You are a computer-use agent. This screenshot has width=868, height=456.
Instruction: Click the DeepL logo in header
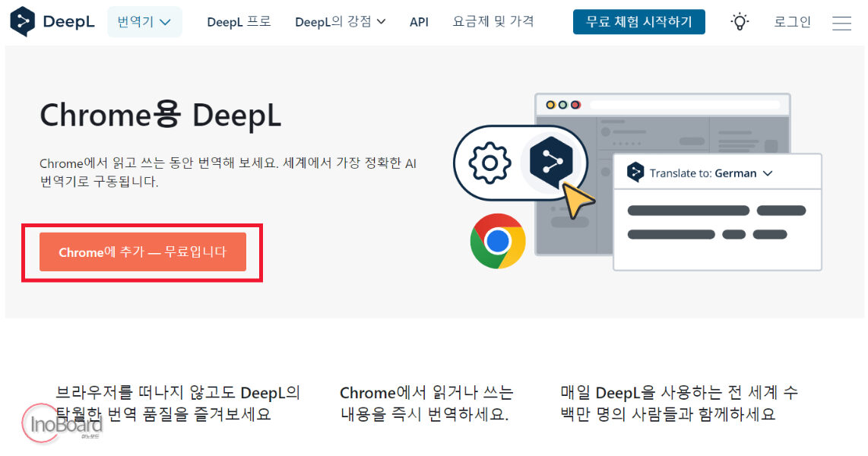[52, 21]
